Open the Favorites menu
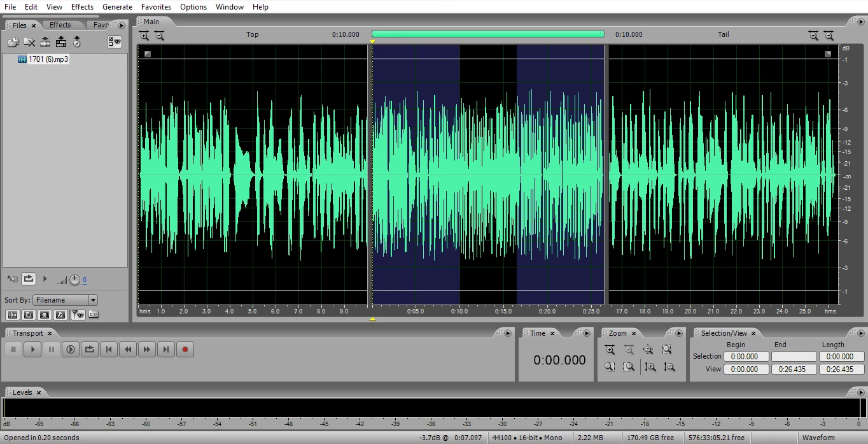The width and height of the screenshot is (868, 444). pyautogui.click(x=156, y=7)
